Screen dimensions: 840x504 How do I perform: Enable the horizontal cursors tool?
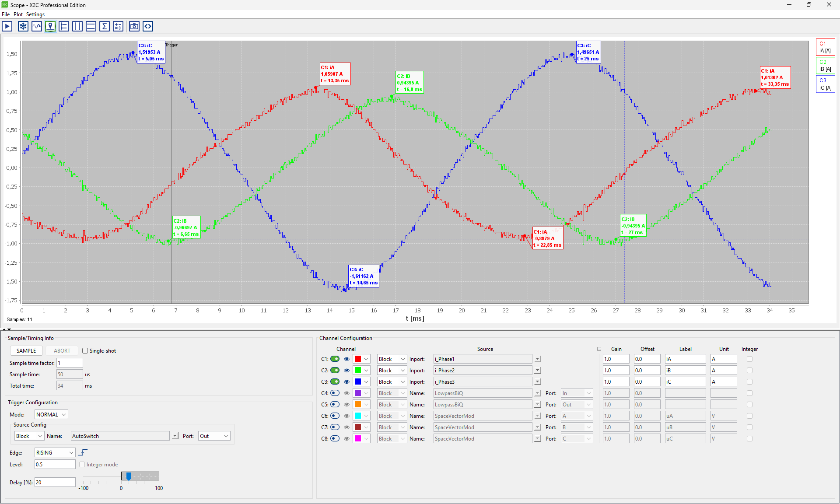[x=91, y=26]
